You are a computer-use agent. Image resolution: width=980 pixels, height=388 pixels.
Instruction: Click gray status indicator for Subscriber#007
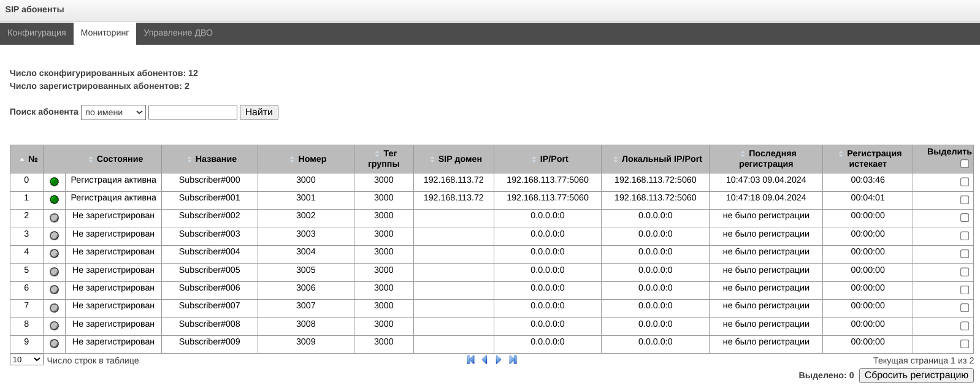54,308
